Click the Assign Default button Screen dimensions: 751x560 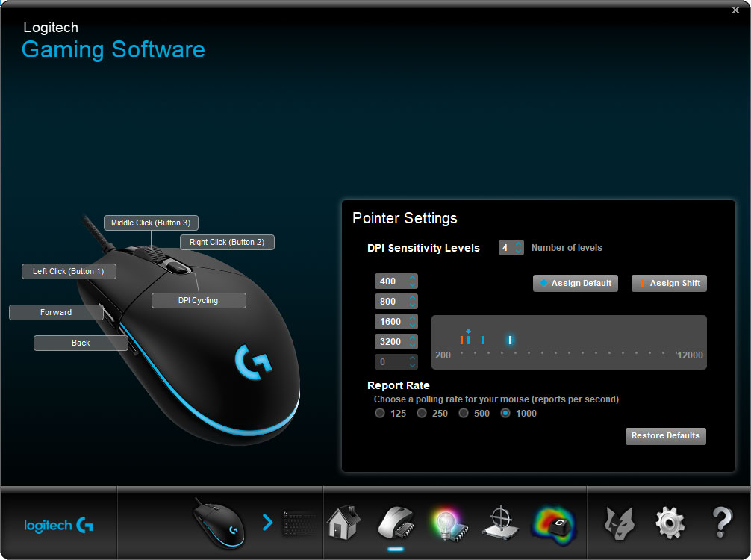[576, 283]
